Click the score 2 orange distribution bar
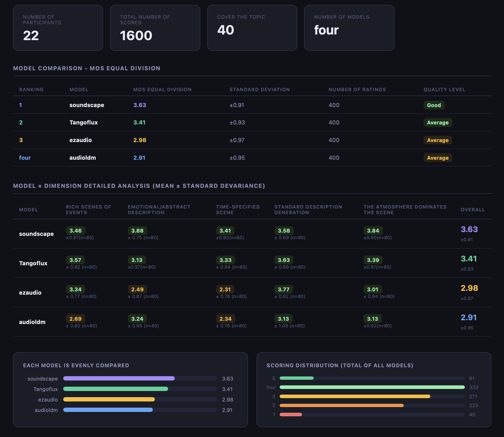The height and width of the screenshot is (437, 504). [x=342, y=405]
